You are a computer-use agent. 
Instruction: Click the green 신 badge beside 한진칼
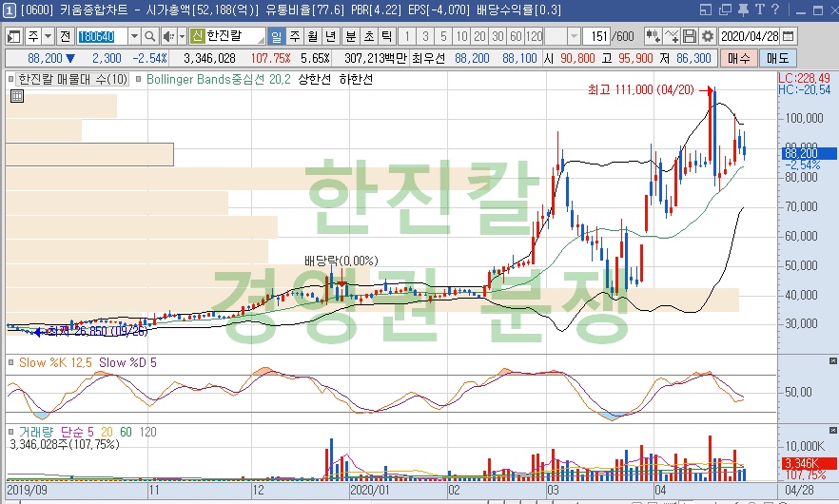coord(198,36)
